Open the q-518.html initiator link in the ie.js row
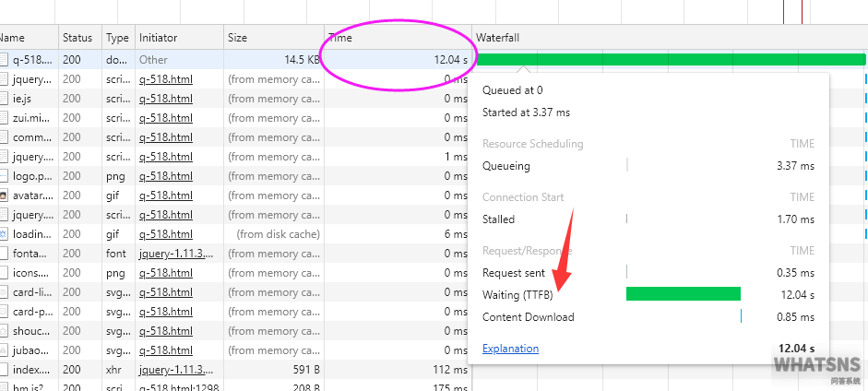 (x=166, y=99)
